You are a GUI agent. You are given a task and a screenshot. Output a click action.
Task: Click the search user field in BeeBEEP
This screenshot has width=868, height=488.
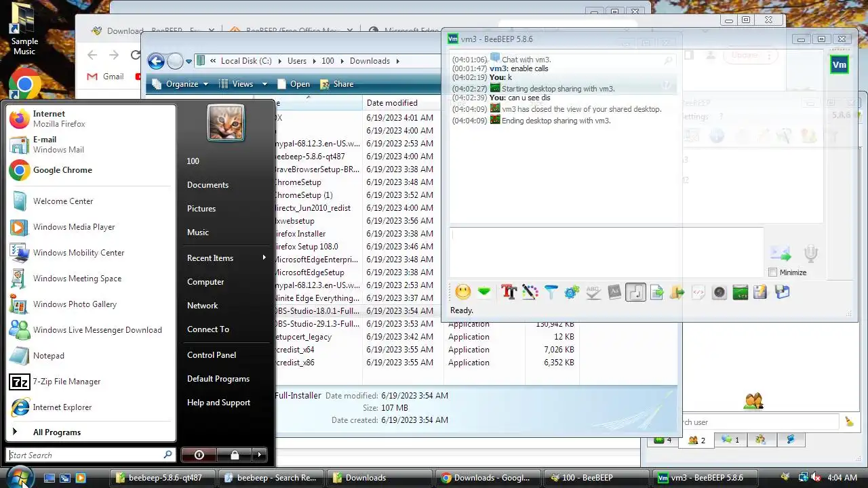click(759, 422)
